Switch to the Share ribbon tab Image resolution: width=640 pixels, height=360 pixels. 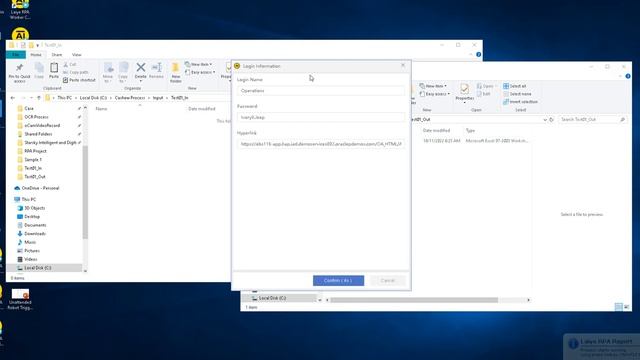click(57, 55)
